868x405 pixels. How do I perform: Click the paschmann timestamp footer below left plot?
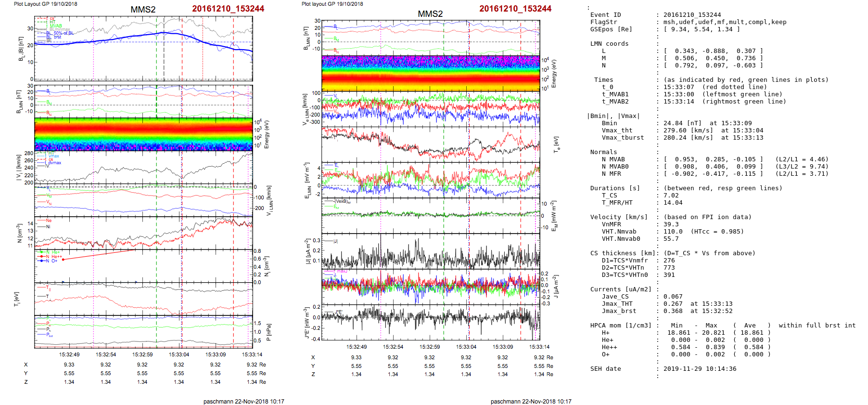[x=243, y=401]
